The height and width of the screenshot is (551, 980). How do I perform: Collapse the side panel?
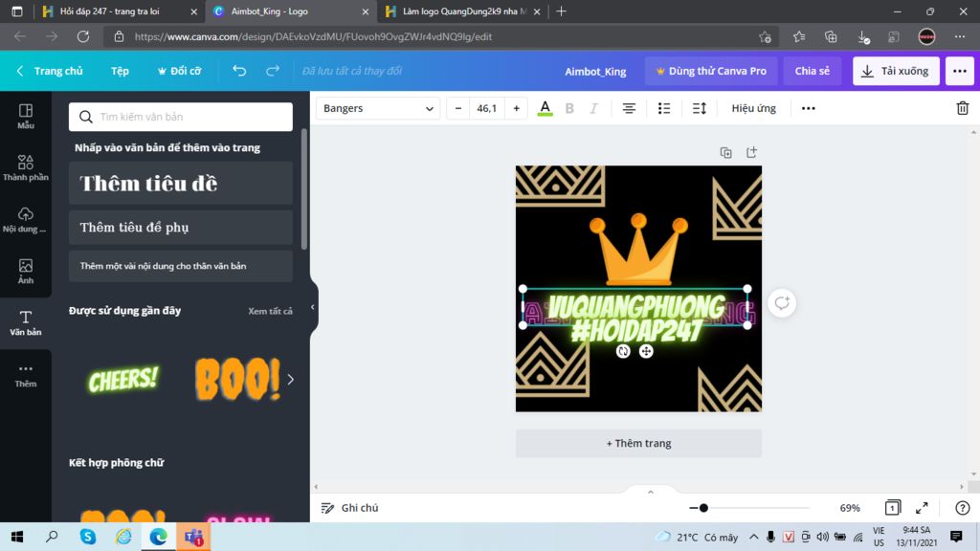[x=313, y=307]
